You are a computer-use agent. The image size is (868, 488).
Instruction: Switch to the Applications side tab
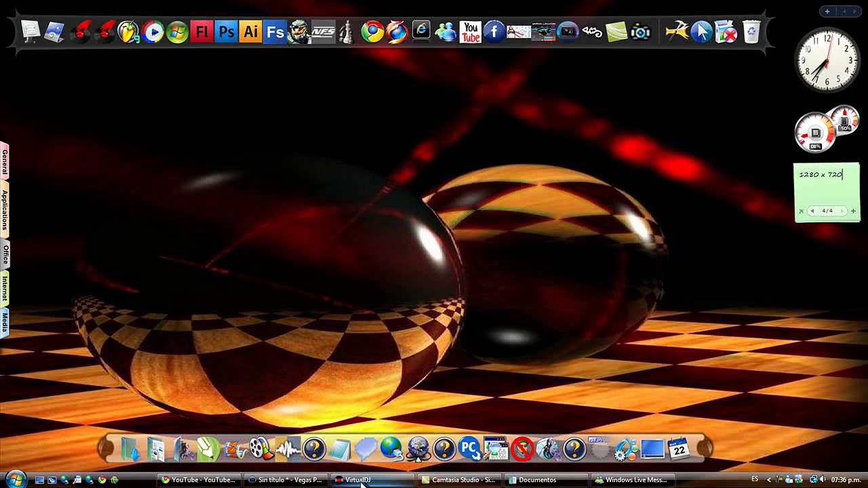[x=5, y=210]
